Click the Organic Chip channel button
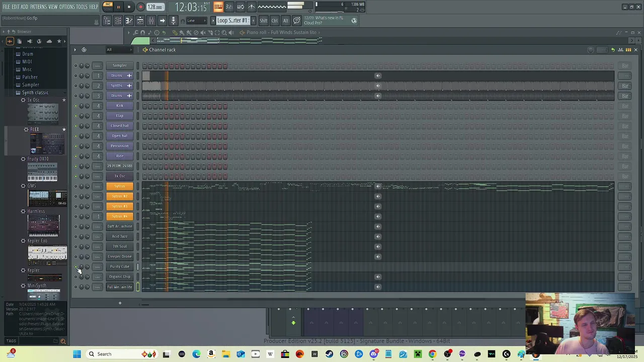644x362 pixels. coord(120,277)
